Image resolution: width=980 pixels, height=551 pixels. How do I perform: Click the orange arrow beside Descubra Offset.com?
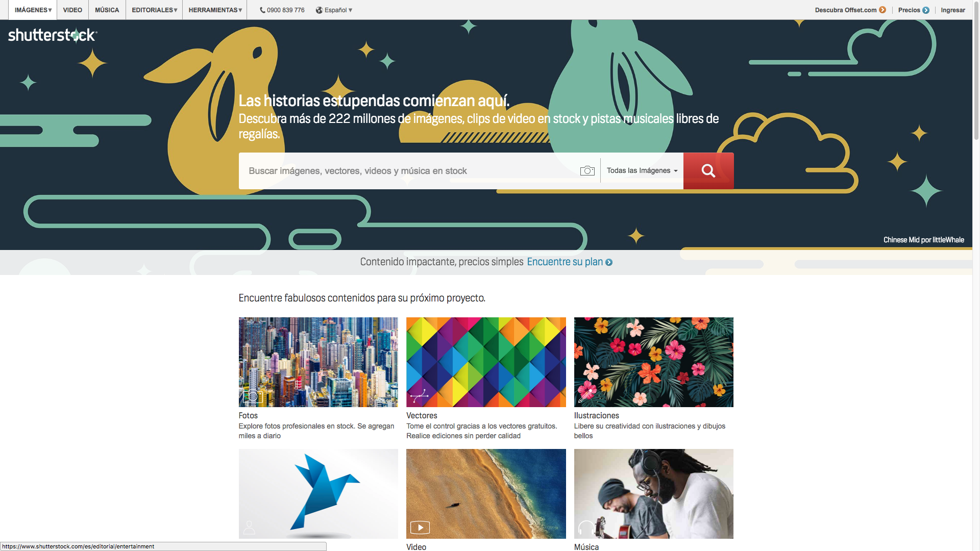[x=883, y=10]
